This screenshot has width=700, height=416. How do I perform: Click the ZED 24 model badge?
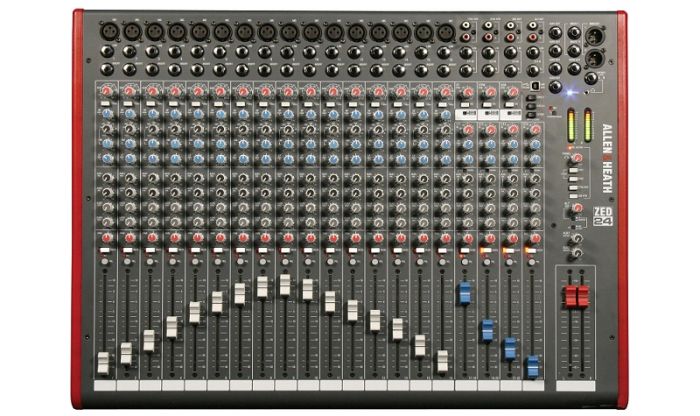(x=603, y=216)
